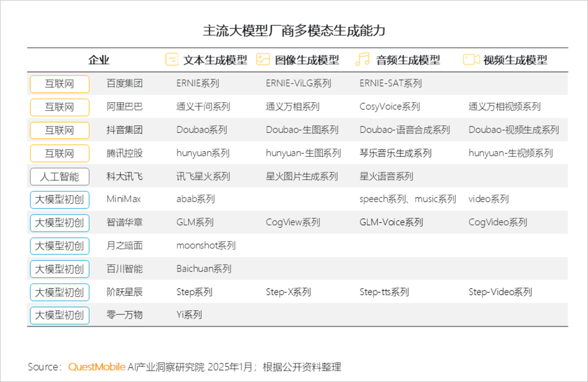The height and width of the screenshot is (382, 588).
Task: Select the 互联网 tag beside 腾讯控股
Action: (x=60, y=153)
